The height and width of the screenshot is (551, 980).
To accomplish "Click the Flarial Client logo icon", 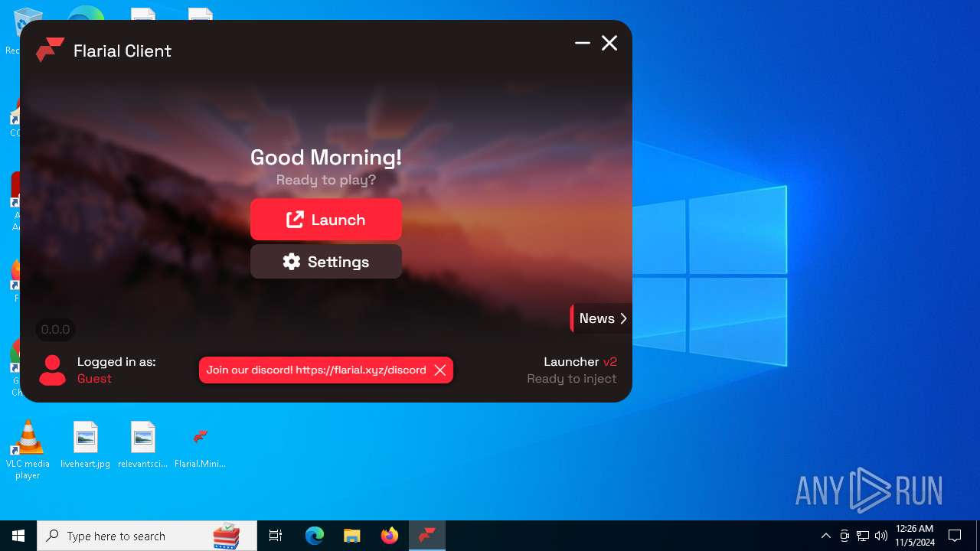I will (x=50, y=50).
